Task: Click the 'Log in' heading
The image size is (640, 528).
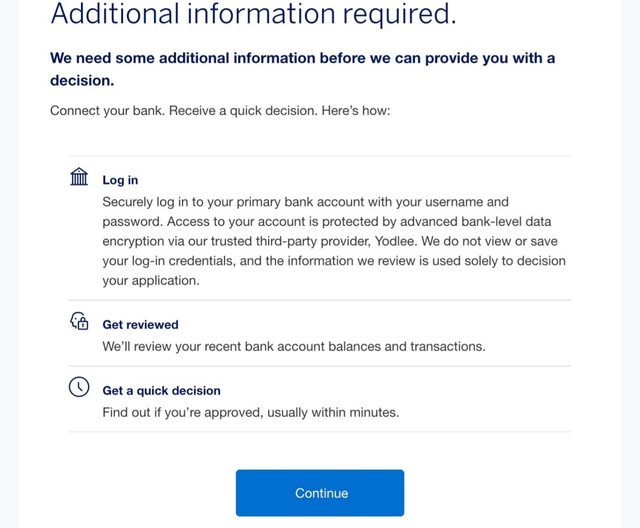Action: pos(120,180)
